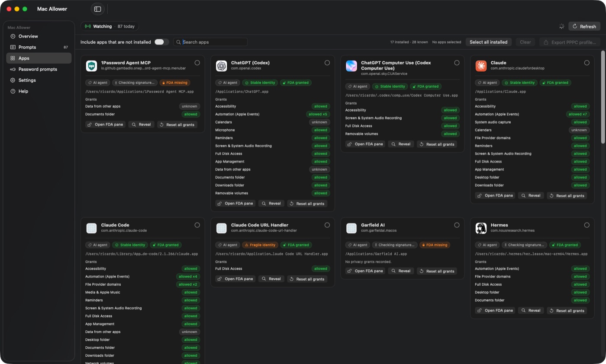Open Settings from the sidebar
Image resolution: width=606 pixels, height=364 pixels.
pos(39,80)
